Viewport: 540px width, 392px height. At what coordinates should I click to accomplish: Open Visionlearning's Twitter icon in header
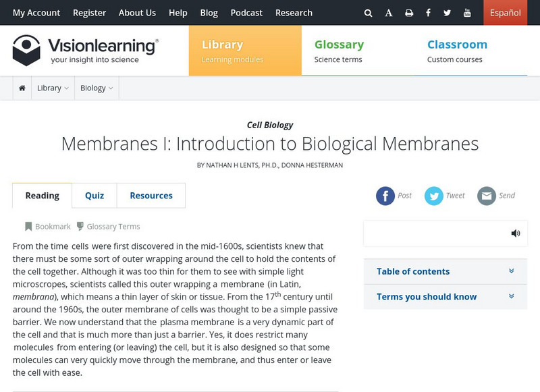[448, 13]
